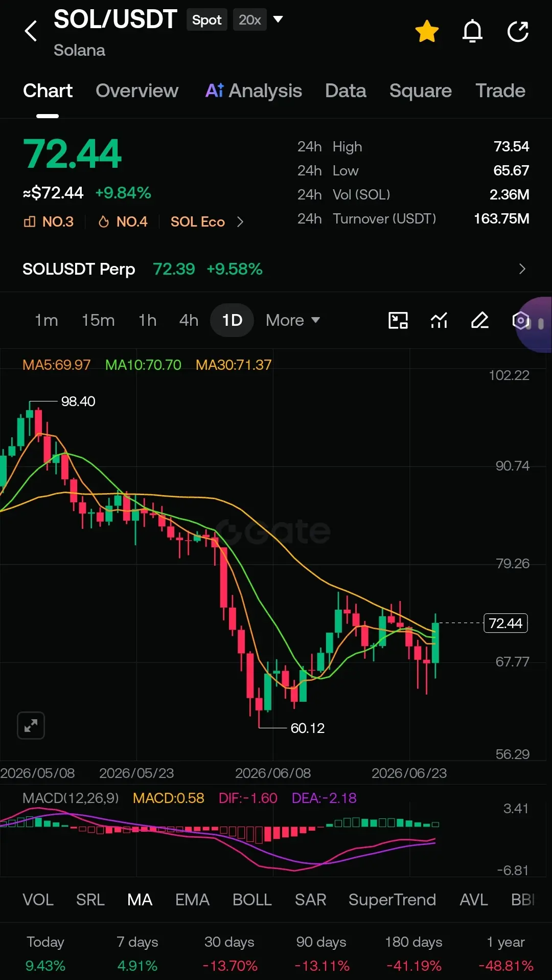This screenshot has width=552, height=980.
Task: Tap the large 72.44 price
Action: pyautogui.click(x=72, y=154)
